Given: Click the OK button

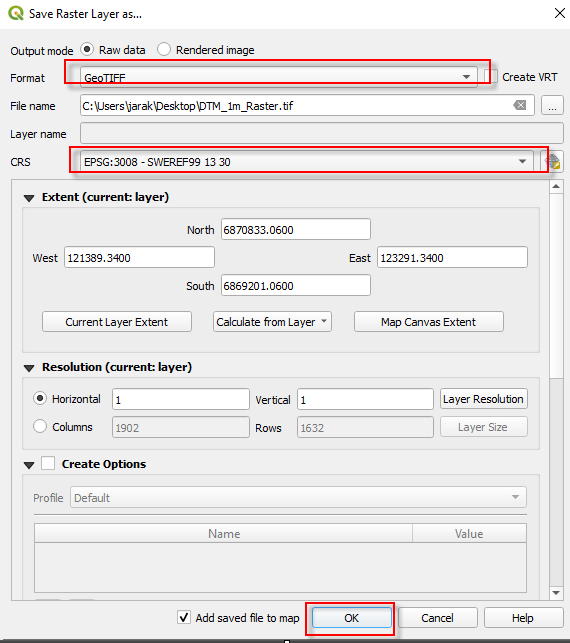Looking at the screenshot, I should click(351, 618).
